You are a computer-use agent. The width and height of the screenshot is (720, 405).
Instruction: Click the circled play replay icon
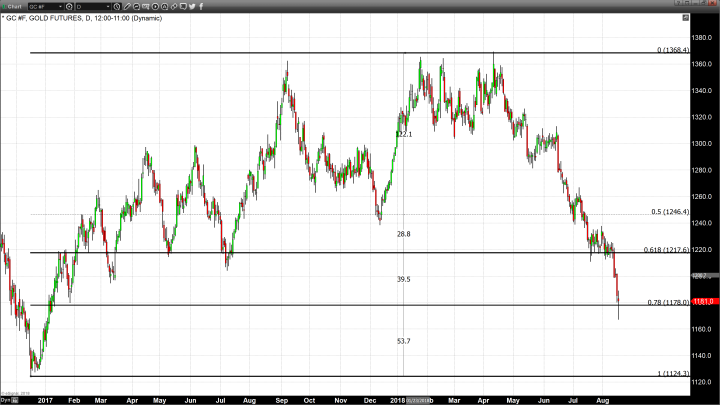(x=155, y=6)
